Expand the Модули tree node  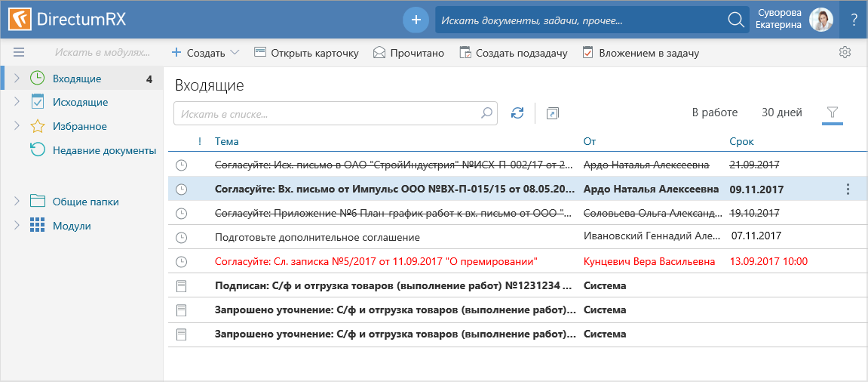click(17, 226)
